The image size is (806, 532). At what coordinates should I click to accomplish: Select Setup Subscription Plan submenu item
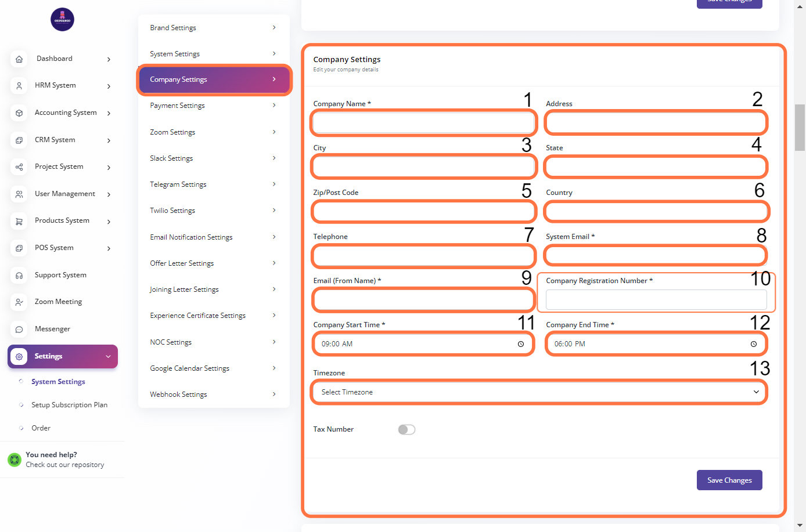point(69,405)
